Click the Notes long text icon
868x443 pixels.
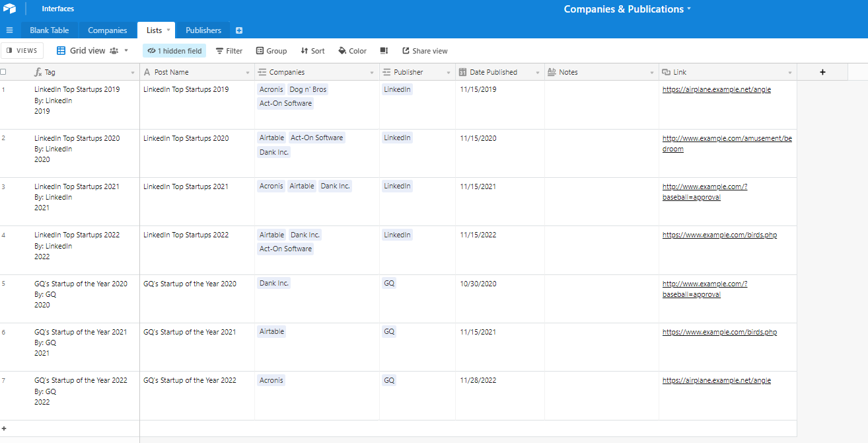(552, 72)
